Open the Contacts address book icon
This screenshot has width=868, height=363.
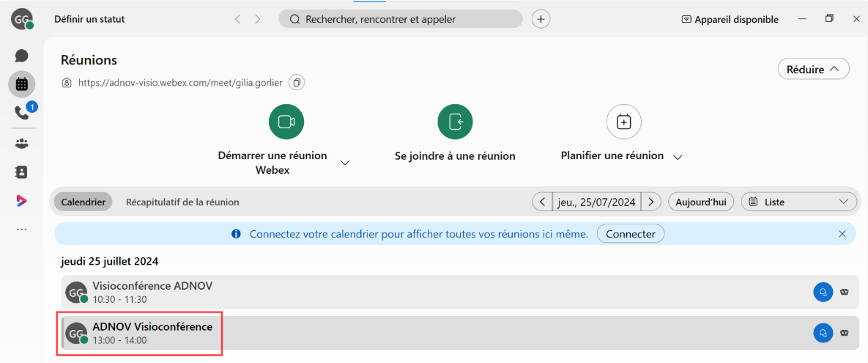(21, 172)
